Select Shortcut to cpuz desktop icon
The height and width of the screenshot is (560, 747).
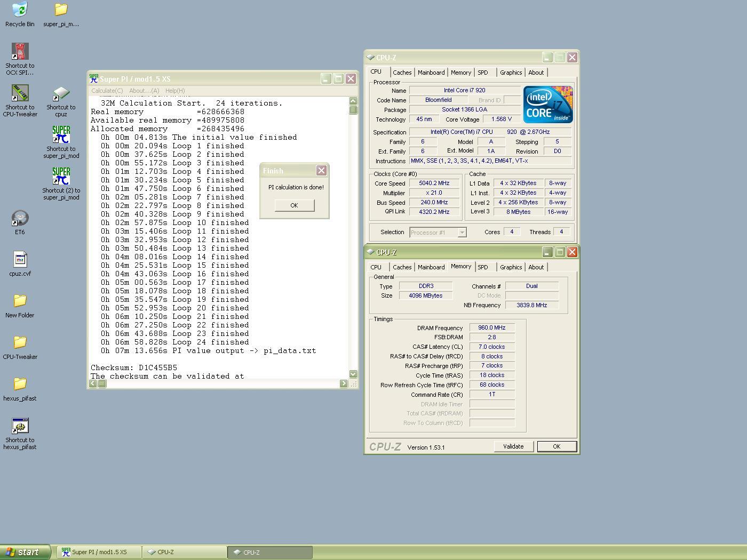[61, 101]
